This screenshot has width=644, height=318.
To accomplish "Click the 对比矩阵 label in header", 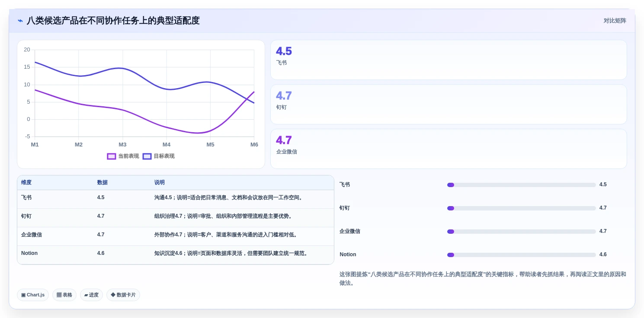I will [x=615, y=21].
